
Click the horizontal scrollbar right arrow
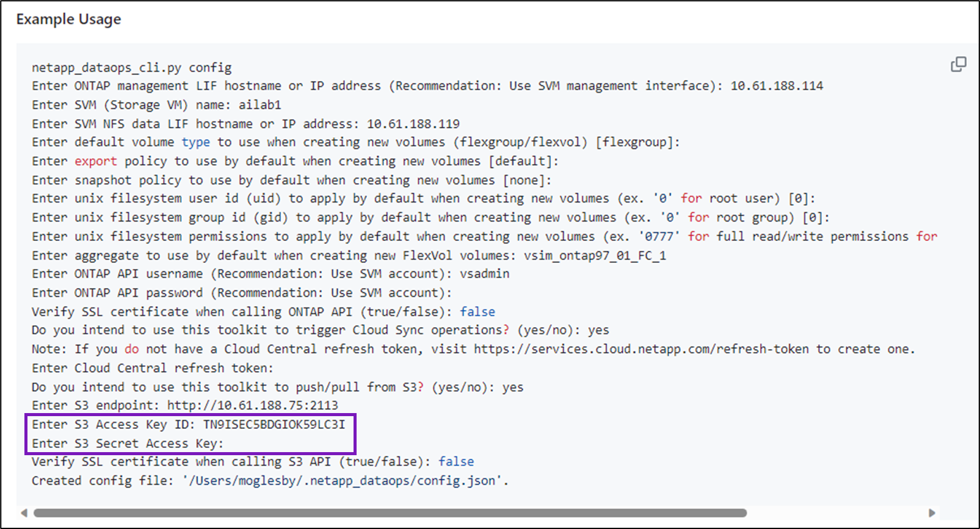932,513
